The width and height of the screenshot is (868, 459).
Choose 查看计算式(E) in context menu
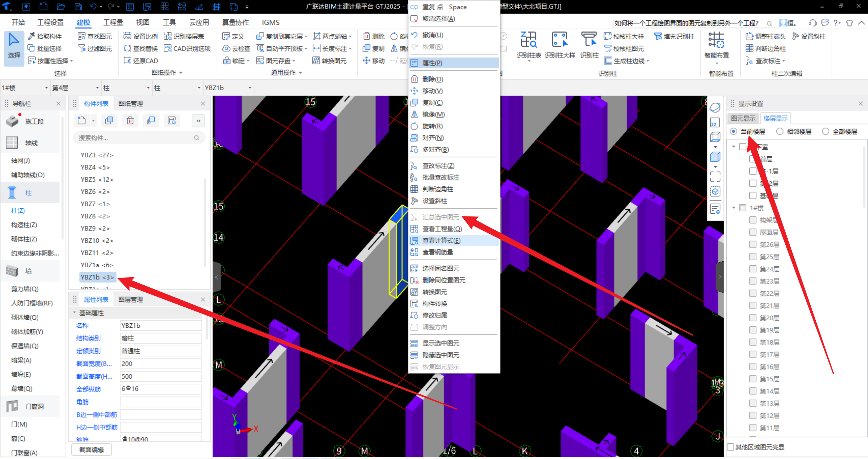454,241
